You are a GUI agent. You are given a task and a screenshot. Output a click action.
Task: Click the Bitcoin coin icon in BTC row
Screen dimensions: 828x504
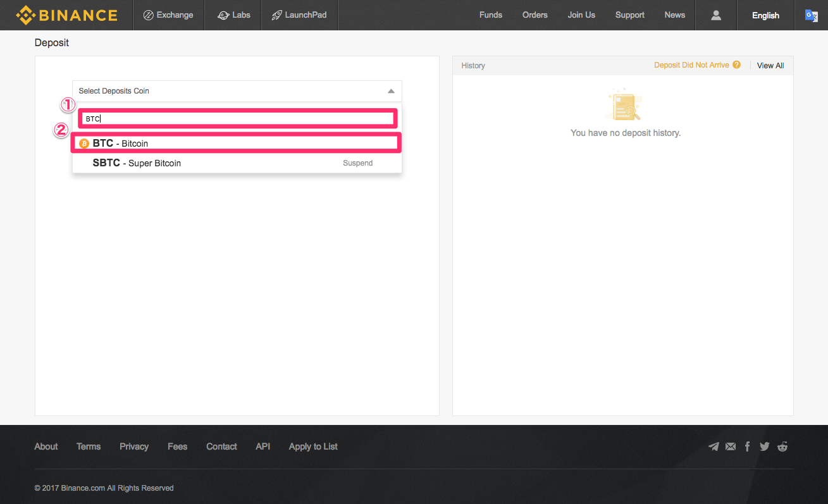(x=84, y=144)
